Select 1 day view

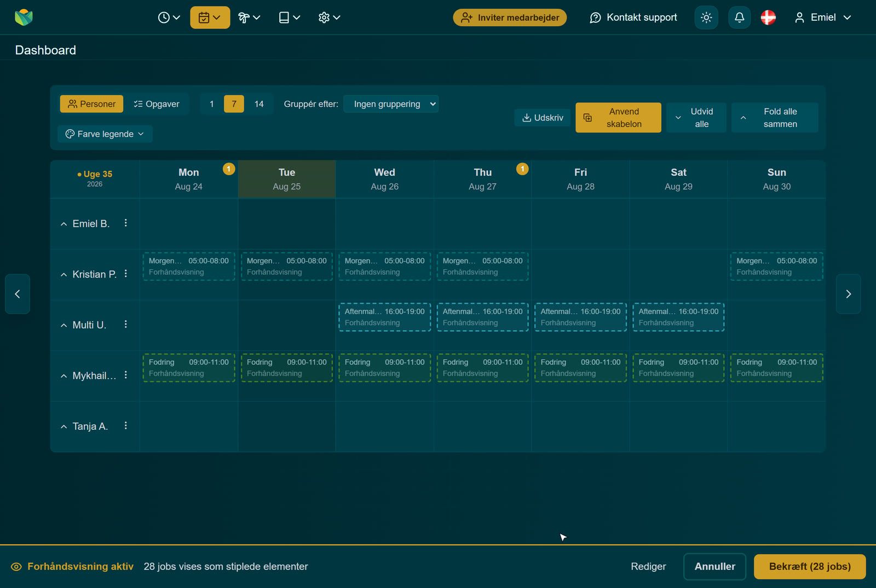[212, 104]
